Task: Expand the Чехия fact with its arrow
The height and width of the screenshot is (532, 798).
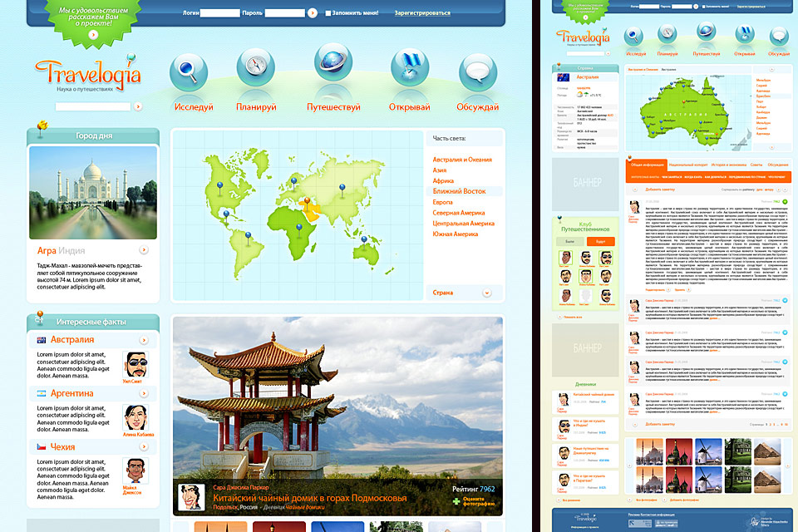Action: pos(144,447)
